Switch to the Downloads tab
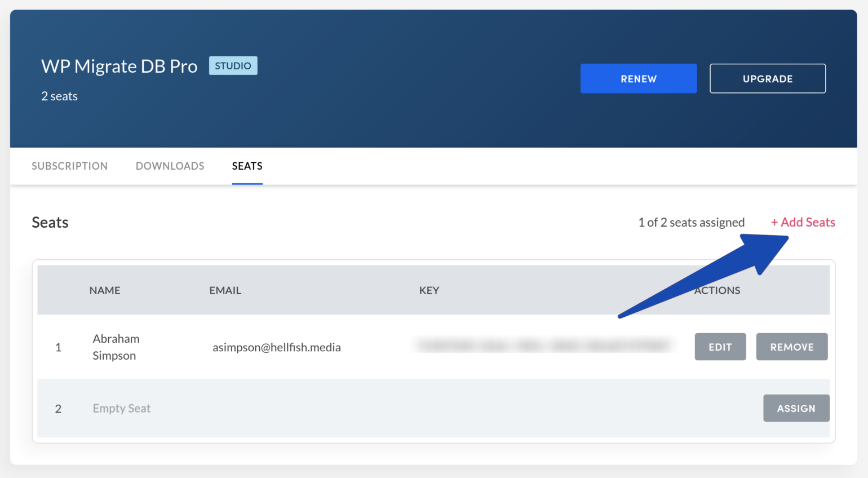The image size is (868, 478). click(x=170, y=166)
